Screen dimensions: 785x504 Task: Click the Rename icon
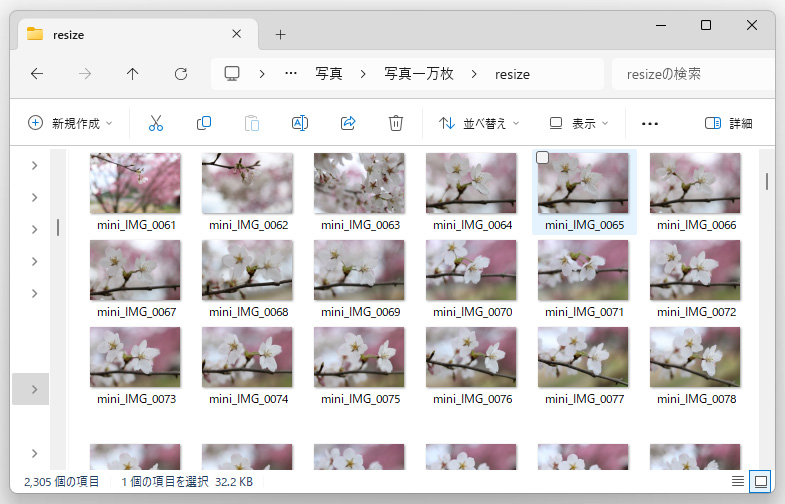point(300,123)
